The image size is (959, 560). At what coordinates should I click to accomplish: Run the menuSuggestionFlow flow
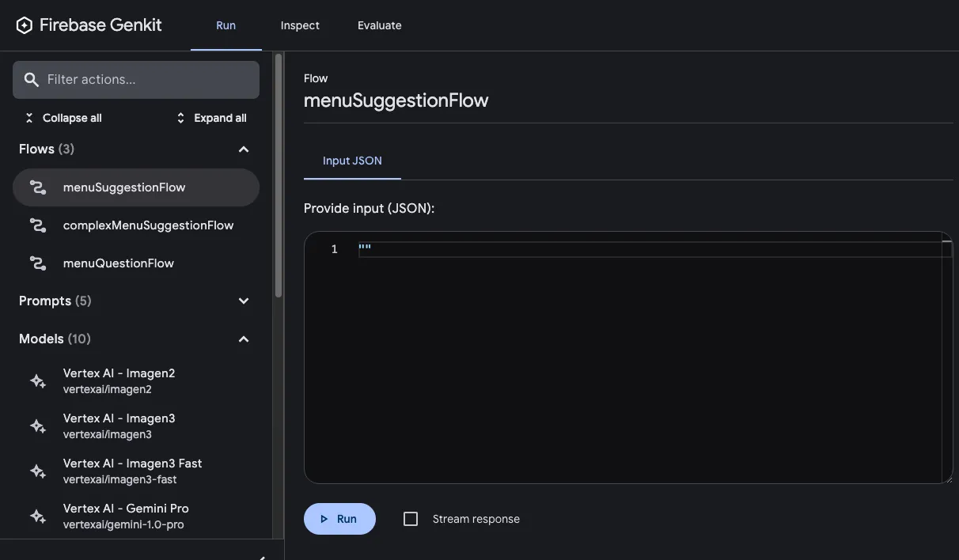339,519
